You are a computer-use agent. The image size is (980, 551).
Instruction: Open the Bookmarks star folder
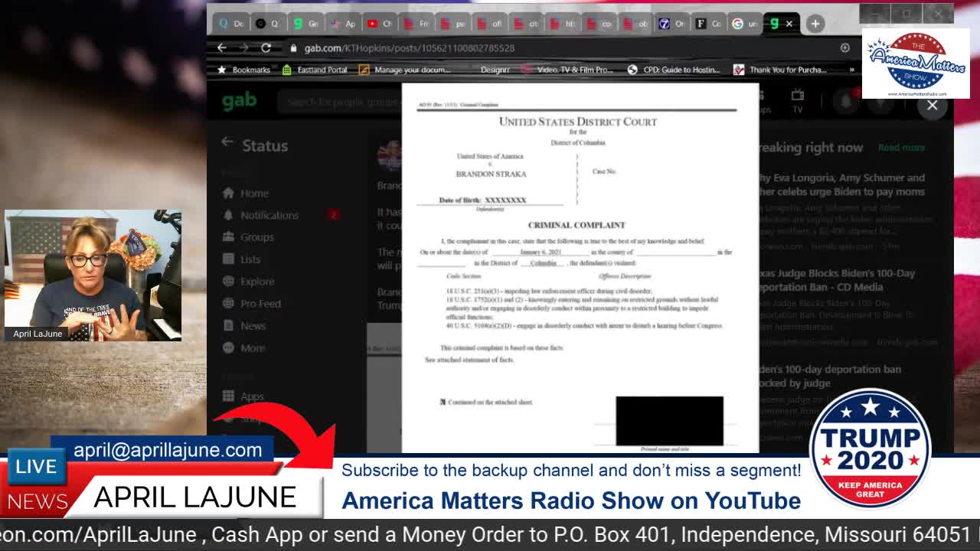(x=243, y=70)
